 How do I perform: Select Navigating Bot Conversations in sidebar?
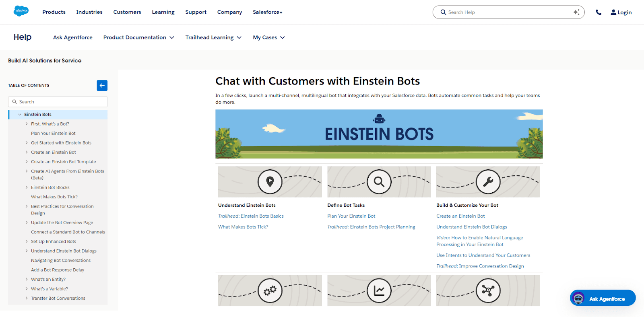tap(61, 260)
